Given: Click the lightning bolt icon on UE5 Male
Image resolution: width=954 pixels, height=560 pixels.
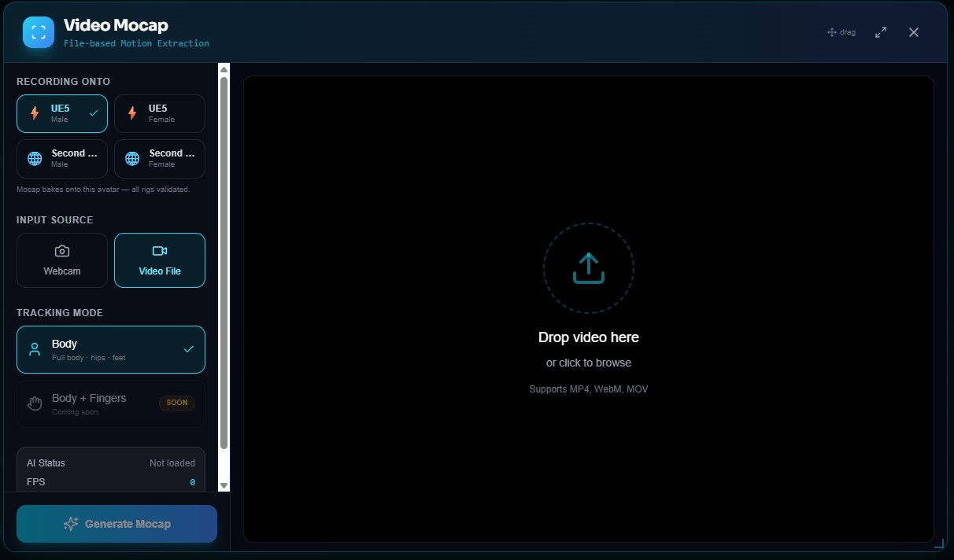Looking at the screenshot, I should point(35,113).
